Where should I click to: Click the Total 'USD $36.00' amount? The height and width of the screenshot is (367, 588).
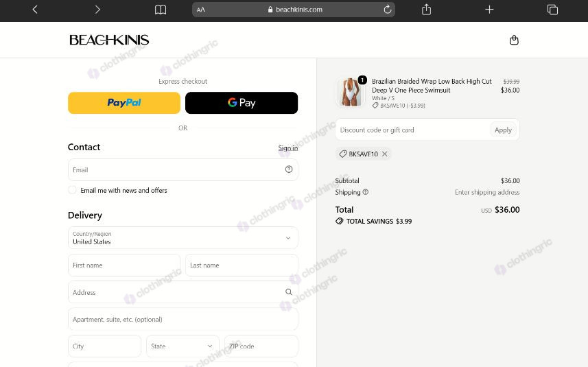tap(501, 210)
